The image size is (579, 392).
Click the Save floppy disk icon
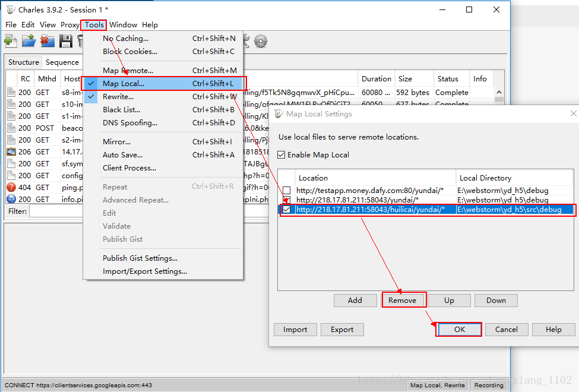coord(66,40)
